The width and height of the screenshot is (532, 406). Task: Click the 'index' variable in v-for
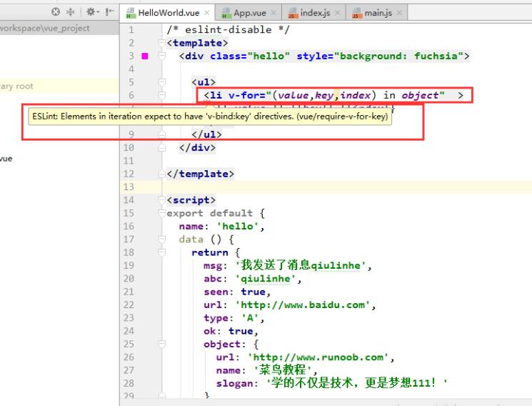[x=355, y=95]
